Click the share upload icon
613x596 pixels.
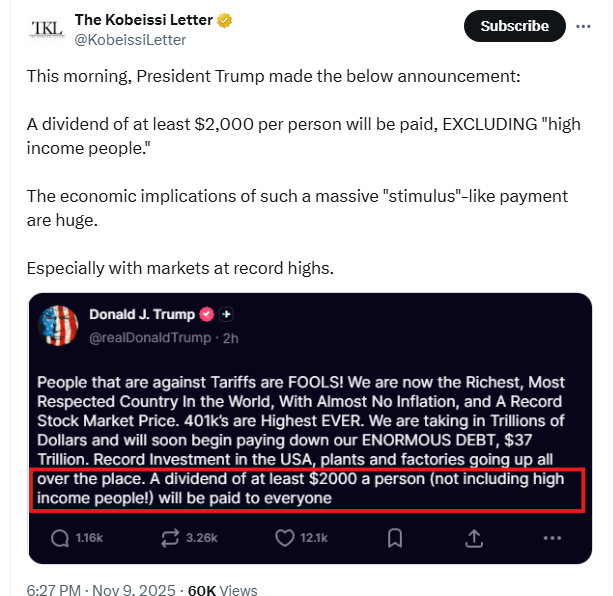[x=474, y=538]
